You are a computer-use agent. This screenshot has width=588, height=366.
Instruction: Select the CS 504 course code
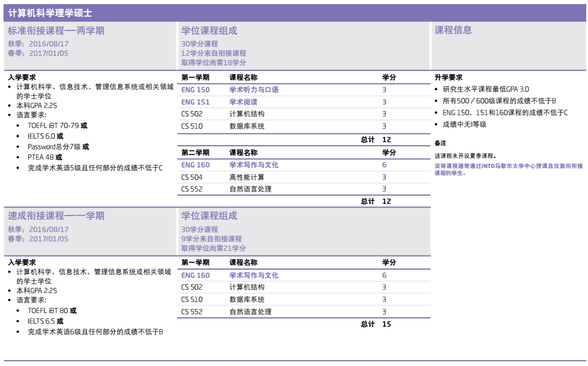(x=192, y=177)
